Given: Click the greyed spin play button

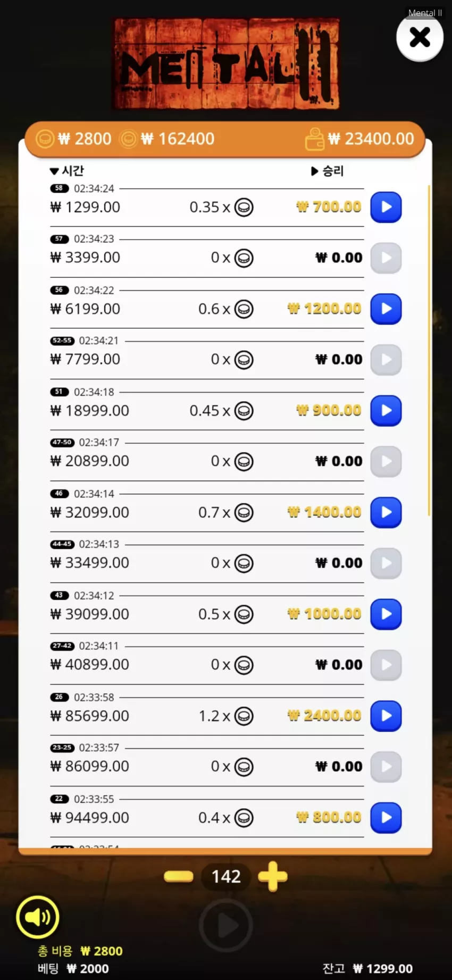Looking at the screenshot, I should 226,926.
